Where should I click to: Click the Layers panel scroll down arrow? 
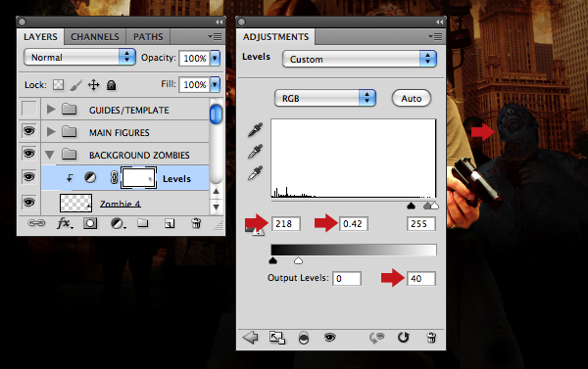coord(216,207)
